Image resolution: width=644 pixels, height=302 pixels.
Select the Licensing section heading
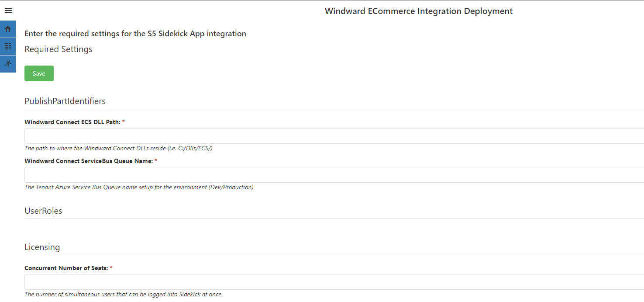click(x=42, y=247)
